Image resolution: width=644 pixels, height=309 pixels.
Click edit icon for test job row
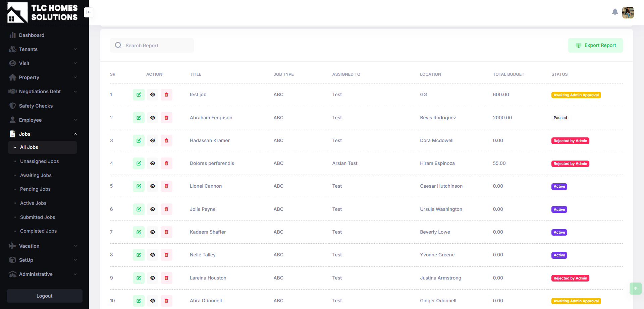(x=139, y=95)
